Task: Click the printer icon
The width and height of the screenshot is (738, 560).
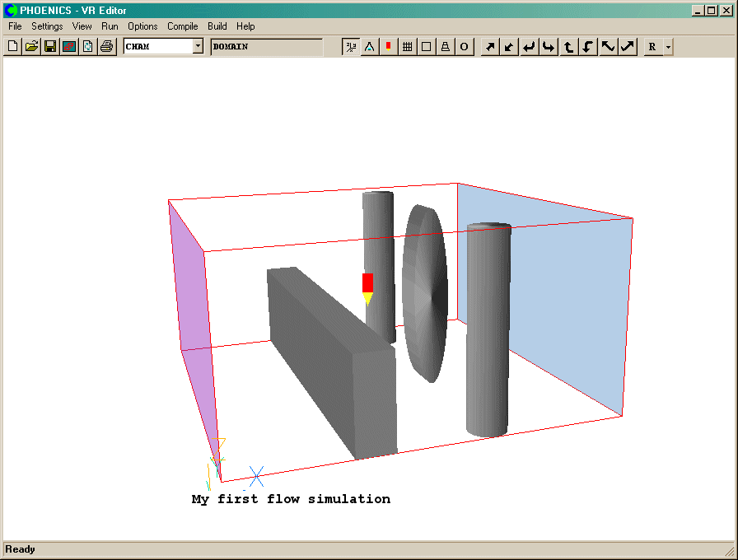Action: [x=107, y=47]
